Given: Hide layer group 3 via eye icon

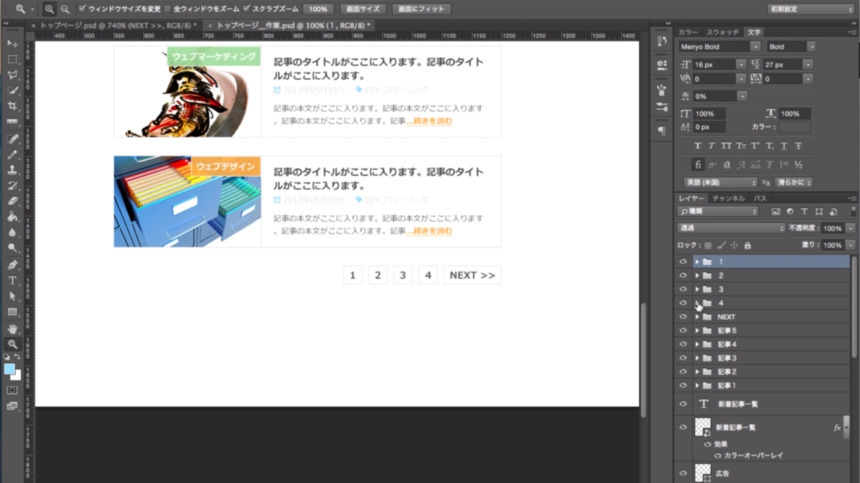Looking at the screenshot, I should [683, 289].
